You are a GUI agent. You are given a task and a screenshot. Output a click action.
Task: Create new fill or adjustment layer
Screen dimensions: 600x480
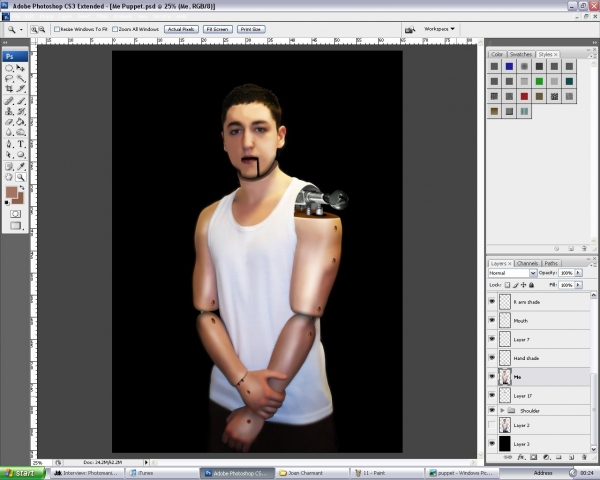pos(546,457)
